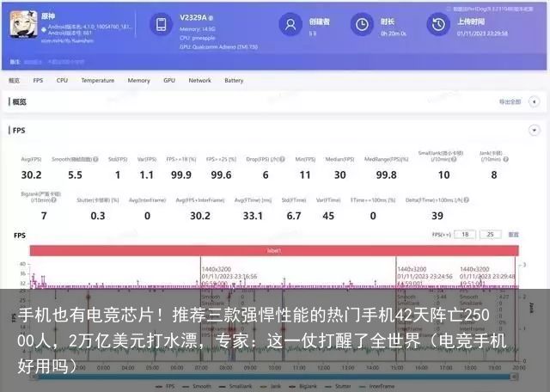550x392 pixels.
Task: Click the FPS threshold field showing 25
Action: [491, 235]
